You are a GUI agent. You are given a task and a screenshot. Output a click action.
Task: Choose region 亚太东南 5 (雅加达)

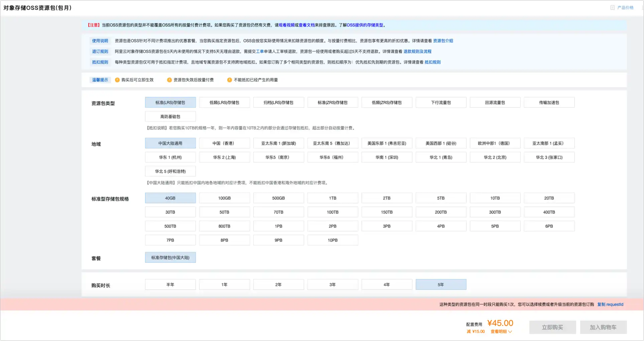(x=333, y=143)
